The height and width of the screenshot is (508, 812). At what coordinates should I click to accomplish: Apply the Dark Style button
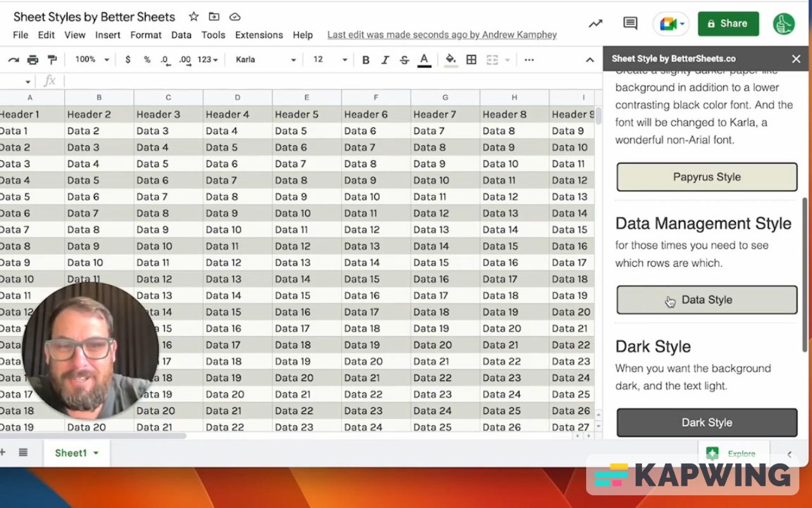(x=707, y=423)
